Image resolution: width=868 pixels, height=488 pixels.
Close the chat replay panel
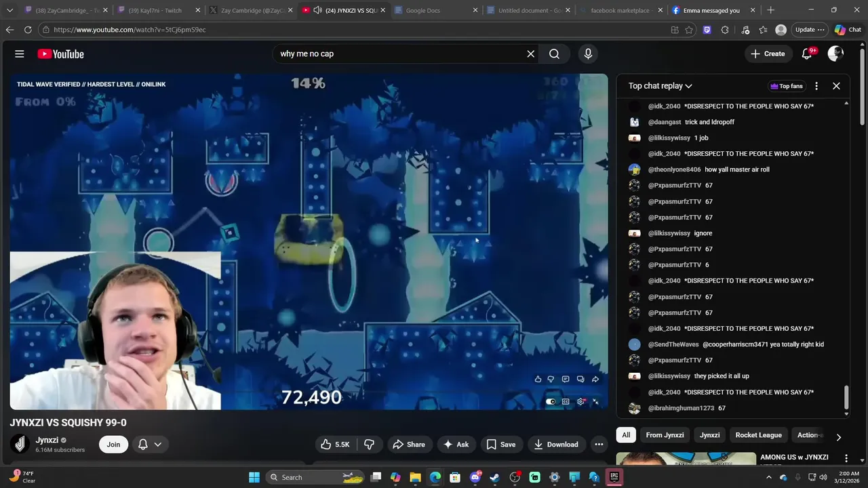(x=836, y=86)
